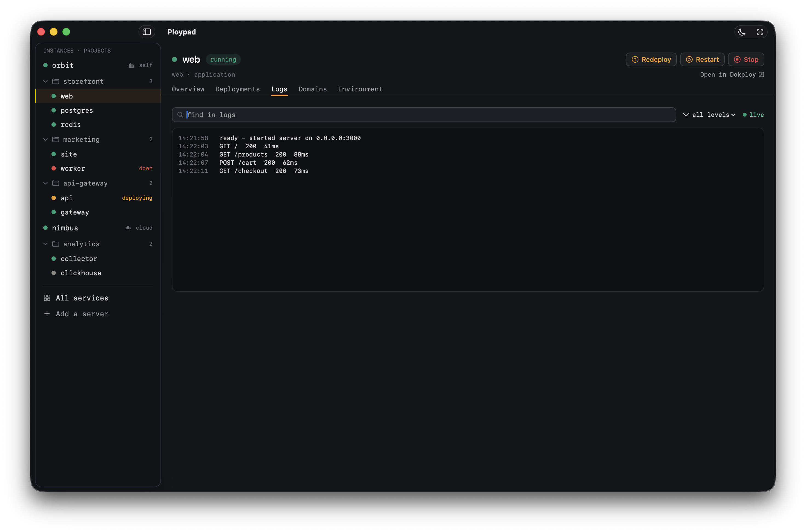Click the marketing folder icon
806x532 pixels.
56,140
